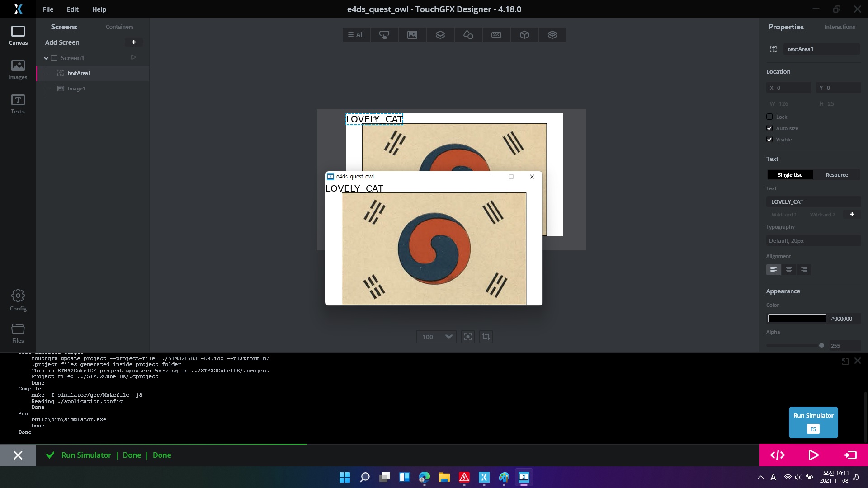
Task: Select Screen1 in the screens tree
Action: tap(72, 58)
